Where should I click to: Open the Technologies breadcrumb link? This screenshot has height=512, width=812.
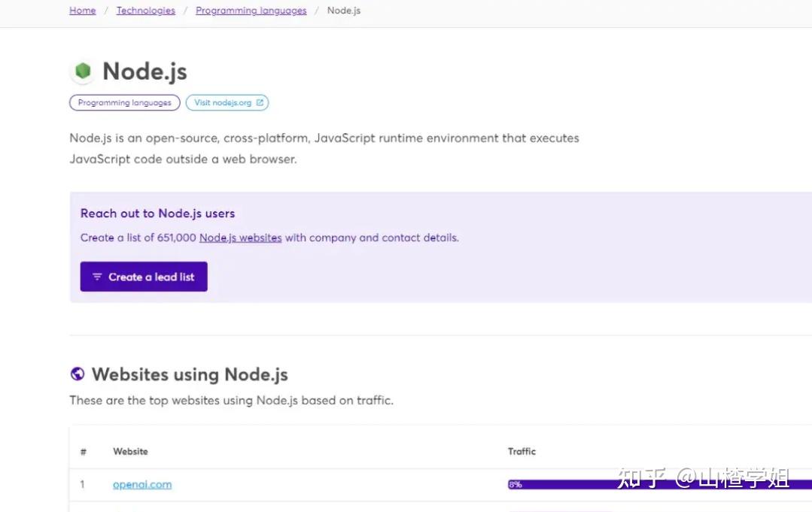click(145, 11)
